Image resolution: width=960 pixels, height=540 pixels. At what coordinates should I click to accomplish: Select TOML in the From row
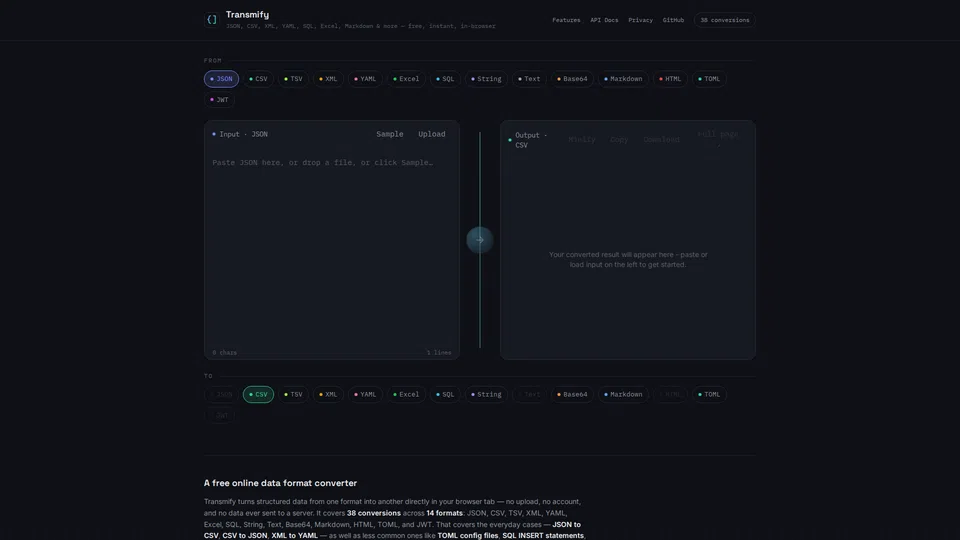[709, 79]
